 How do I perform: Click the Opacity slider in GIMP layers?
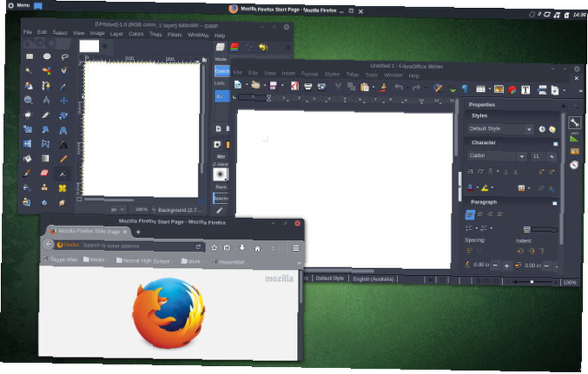click(222, 71)
